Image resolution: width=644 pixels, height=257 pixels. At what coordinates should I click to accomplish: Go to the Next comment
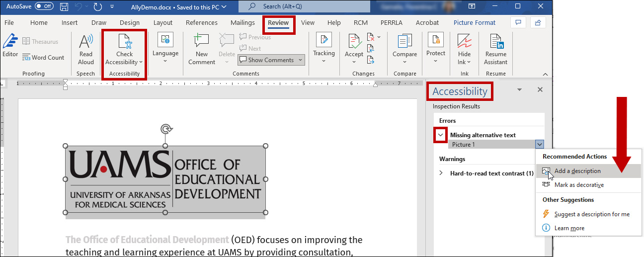(250, 48)
